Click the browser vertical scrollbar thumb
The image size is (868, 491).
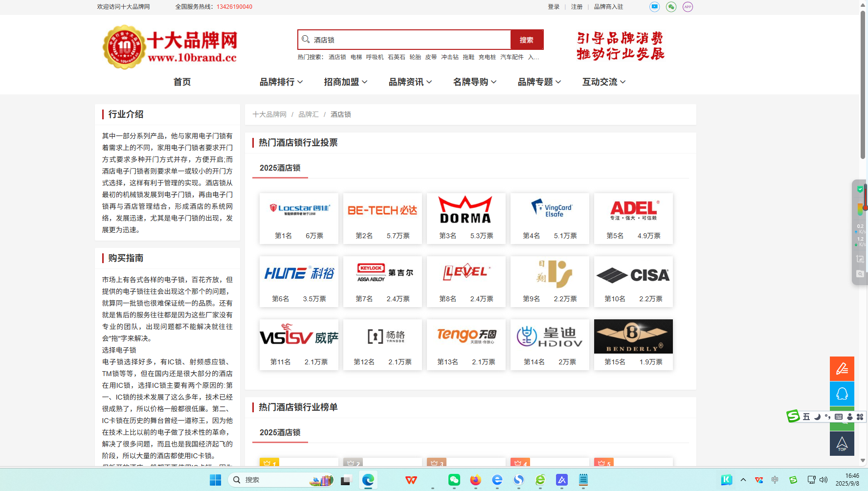pos(863,83)
